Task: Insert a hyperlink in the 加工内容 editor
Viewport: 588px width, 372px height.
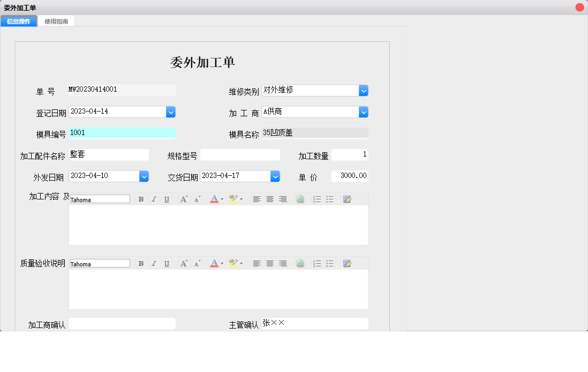Action: [300, 199]
